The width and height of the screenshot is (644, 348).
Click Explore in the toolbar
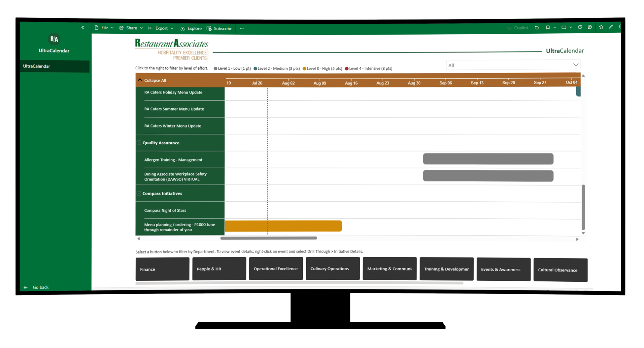(x=191, y=28)
